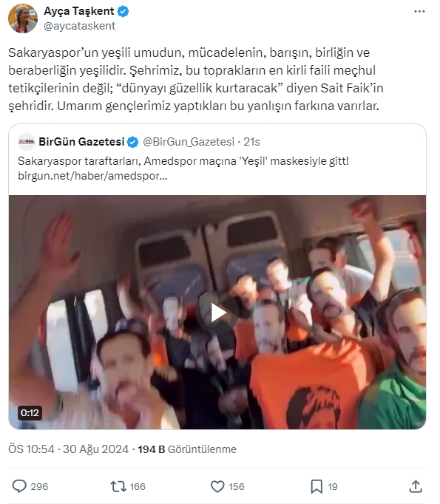440x504 pixels.
Task: Click BirGün Gazetesi's verified badge
Action: click(132, 142)
